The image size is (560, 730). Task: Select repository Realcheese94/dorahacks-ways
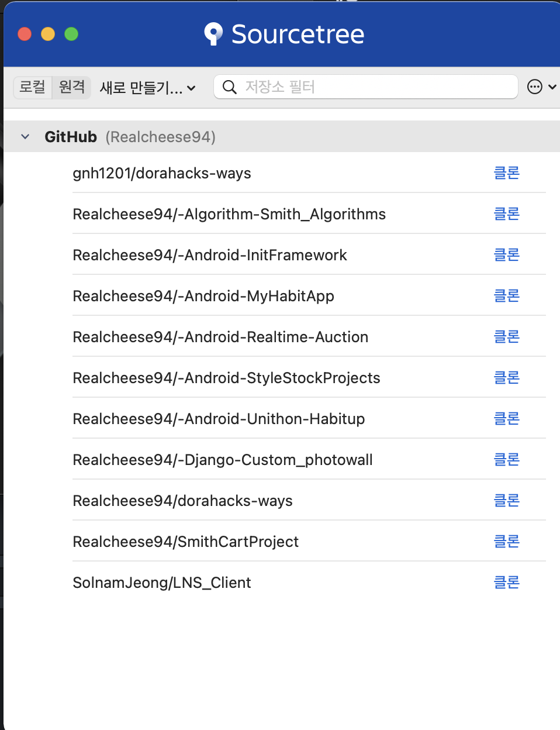pos(182,501)
